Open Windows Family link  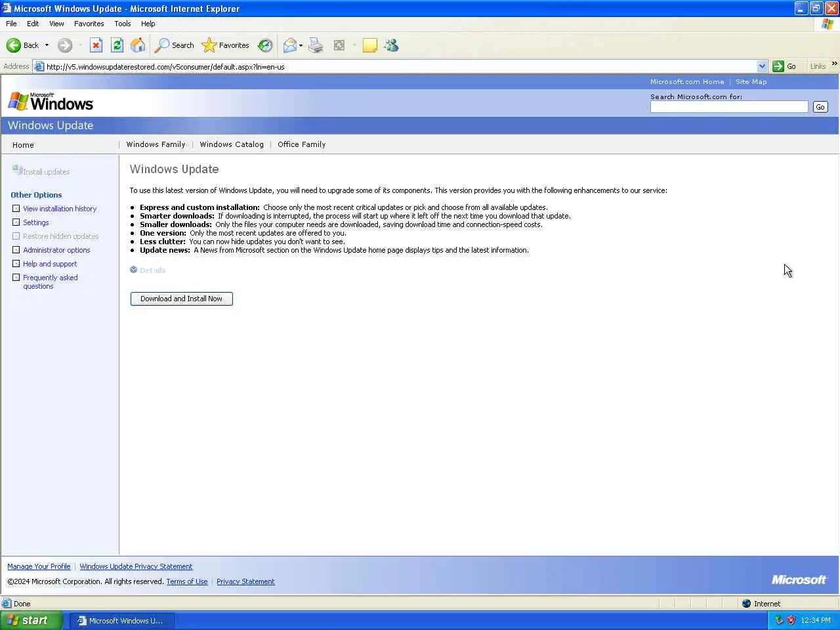(x=156, y=144)
